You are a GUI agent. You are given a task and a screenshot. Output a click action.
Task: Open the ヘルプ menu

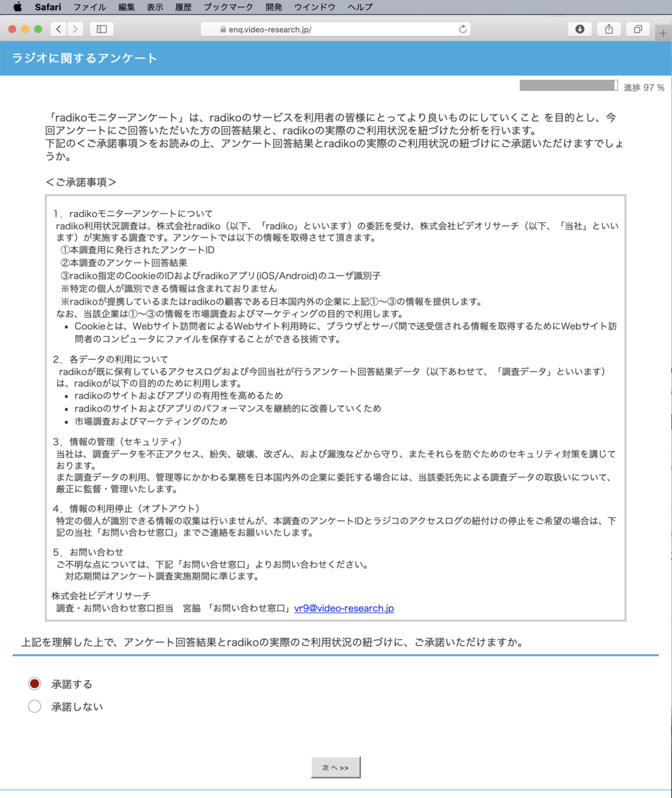pyautogui.click(x=360, y=7)
